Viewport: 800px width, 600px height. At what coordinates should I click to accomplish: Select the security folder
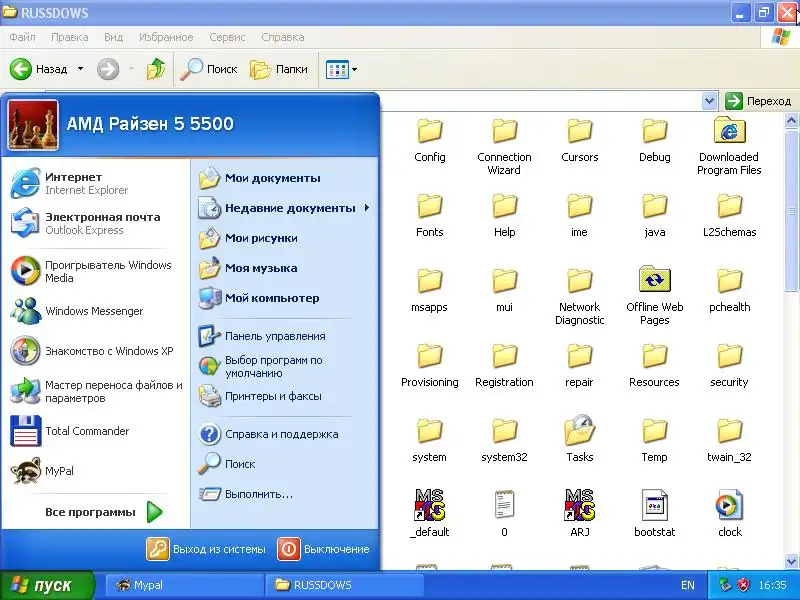tap(729, 365)
